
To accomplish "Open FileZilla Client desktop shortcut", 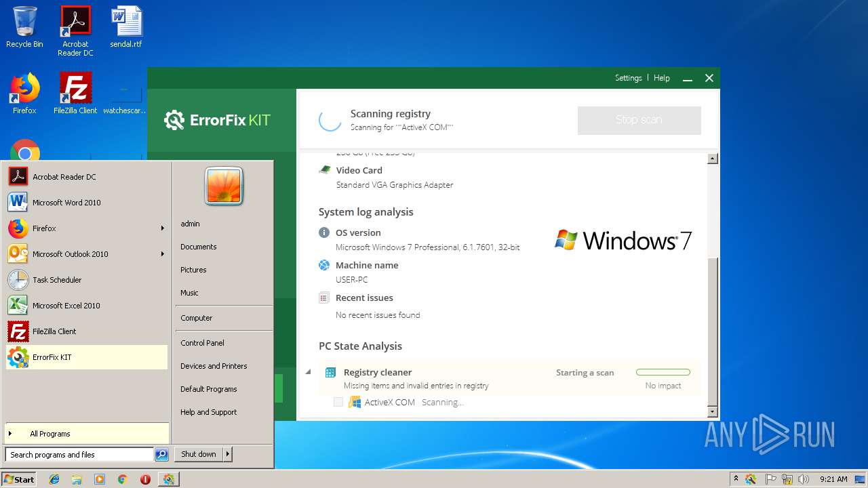I will [75, 94].
